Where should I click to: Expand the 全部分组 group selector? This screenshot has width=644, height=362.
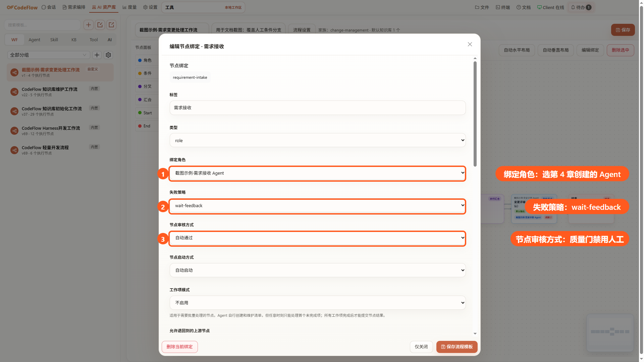[49, 55]
